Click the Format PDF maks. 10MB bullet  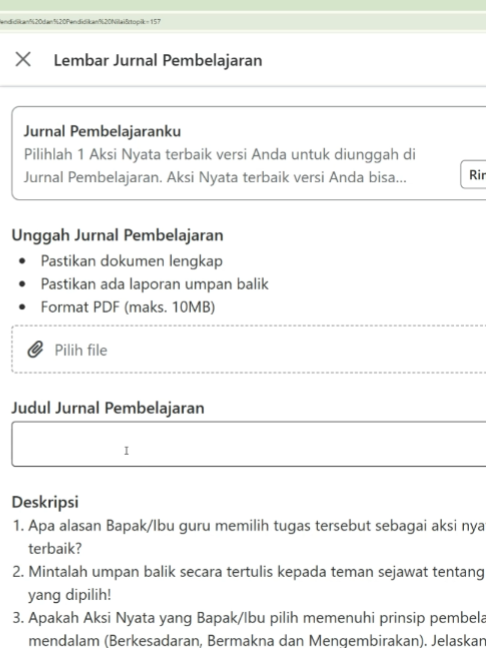point(128,307)
